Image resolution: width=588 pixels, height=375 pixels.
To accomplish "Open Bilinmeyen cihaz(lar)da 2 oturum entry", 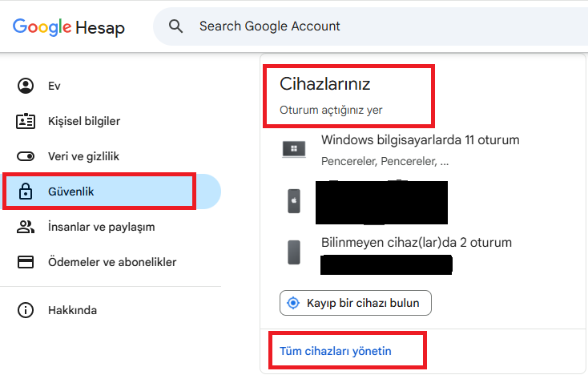I will coord(416,243).
